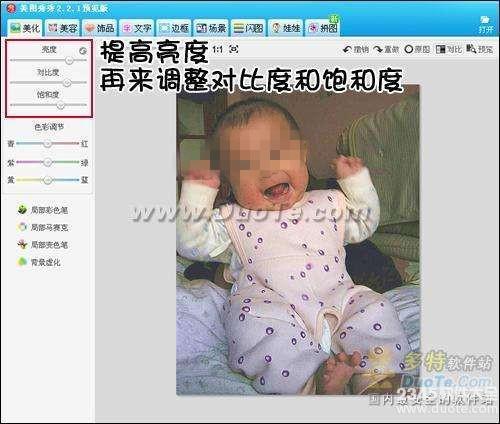Click the 重做 (Redo) button
Screen dimensions: 500x424
pos(386,50)
